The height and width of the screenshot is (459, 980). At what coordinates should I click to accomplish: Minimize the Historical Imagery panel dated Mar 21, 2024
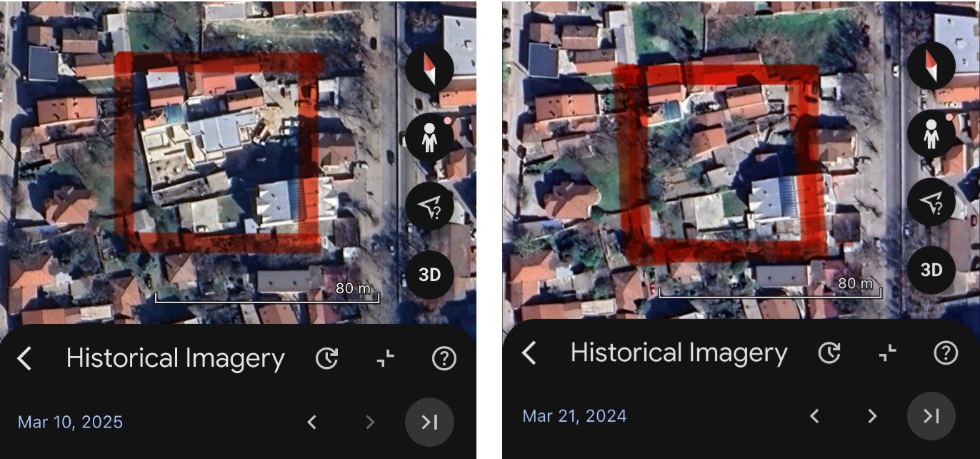click(x=888, y=352)
